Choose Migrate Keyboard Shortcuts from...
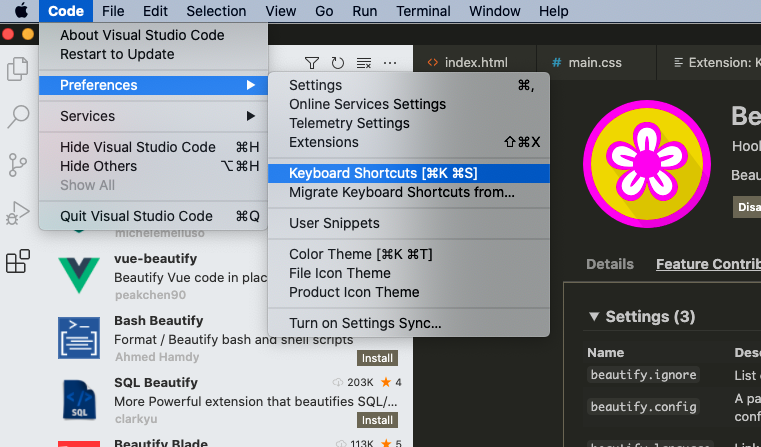The image size is (761, 447). coord(409,192)
